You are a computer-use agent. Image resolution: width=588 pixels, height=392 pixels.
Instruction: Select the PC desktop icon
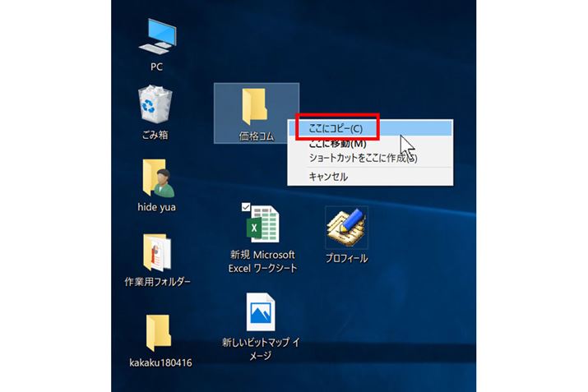point(157,36)
